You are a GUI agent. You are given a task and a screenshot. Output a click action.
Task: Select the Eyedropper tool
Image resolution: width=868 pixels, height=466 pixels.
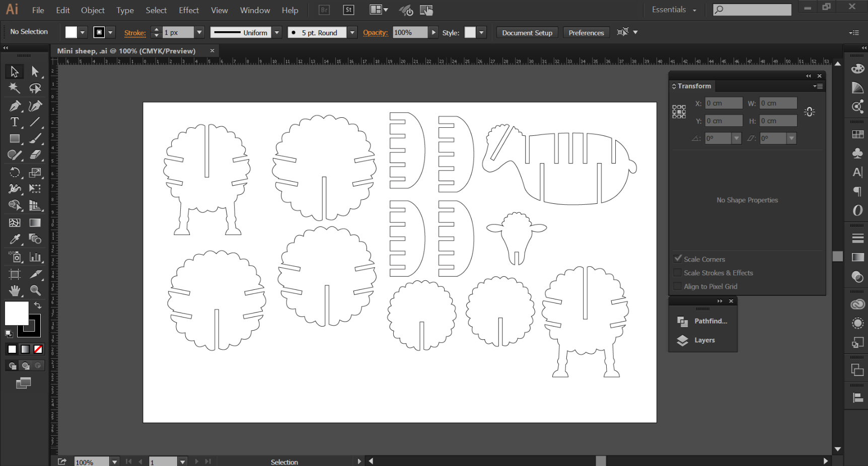[x=14, y=239]
